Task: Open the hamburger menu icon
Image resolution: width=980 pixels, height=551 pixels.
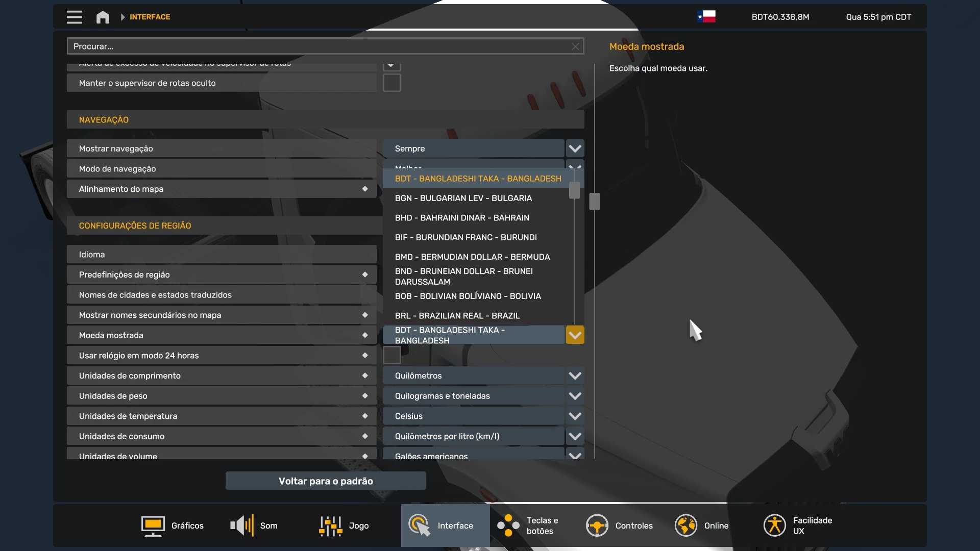Action: [x=74, y=17]
